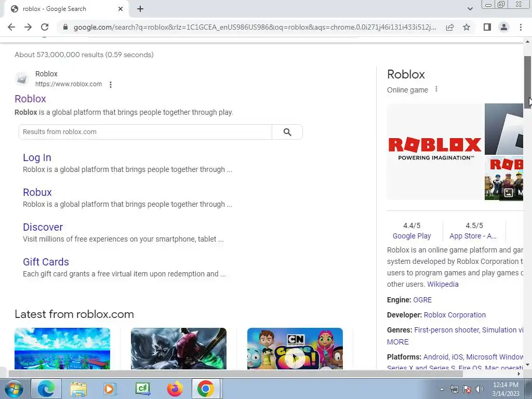Image resolution: width=532 pixels, height=399 pixels.
Task: Click the About 573,000,000 results text
Action: click(x=84, y=55)
